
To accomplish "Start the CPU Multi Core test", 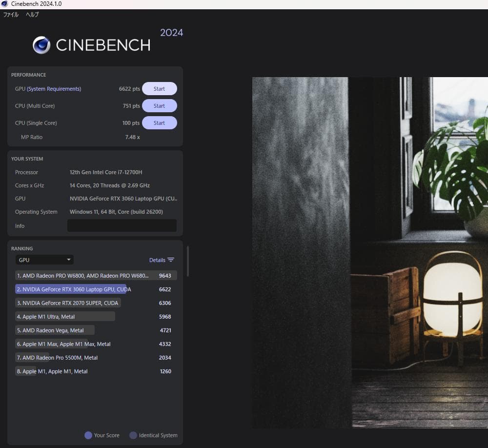I will point(159,106).
